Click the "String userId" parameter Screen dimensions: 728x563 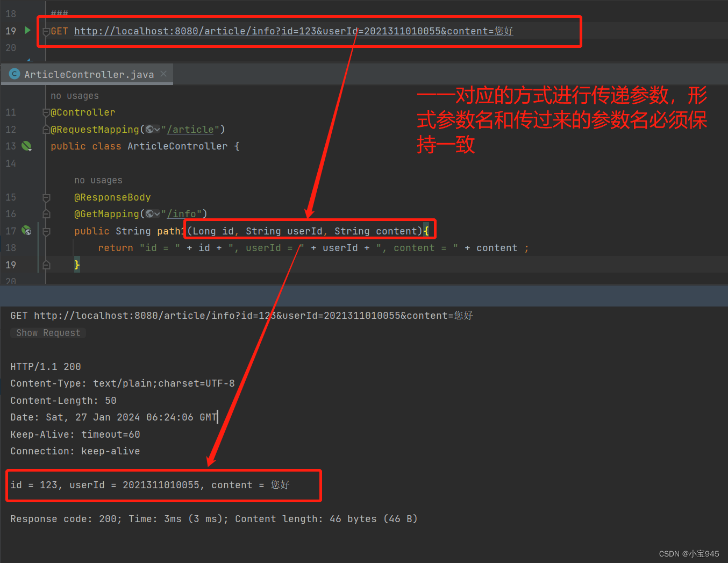click(284, 231)
